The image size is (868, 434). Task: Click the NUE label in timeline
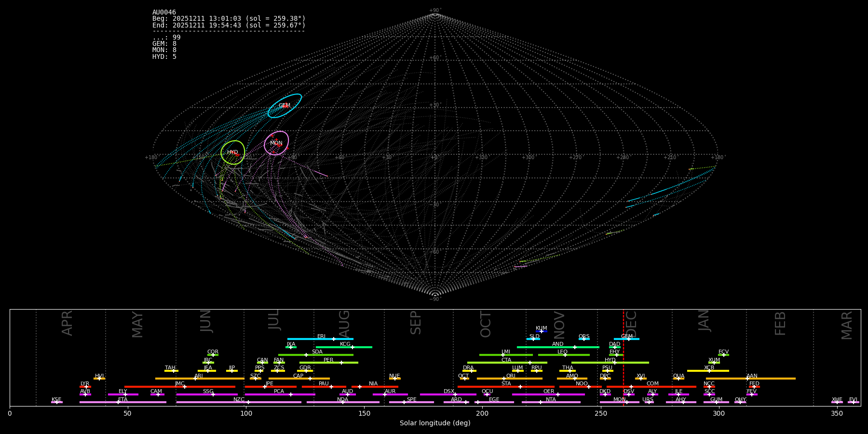pos(394,376)
